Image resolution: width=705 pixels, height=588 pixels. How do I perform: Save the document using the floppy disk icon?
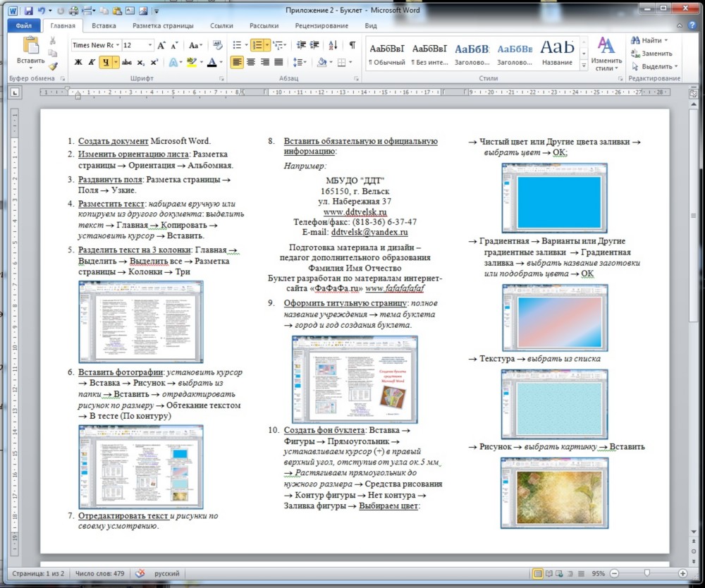coord(28,11)
